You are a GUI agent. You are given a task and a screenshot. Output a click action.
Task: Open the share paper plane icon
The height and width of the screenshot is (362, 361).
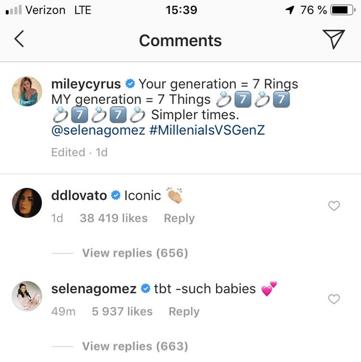[333, 39]
